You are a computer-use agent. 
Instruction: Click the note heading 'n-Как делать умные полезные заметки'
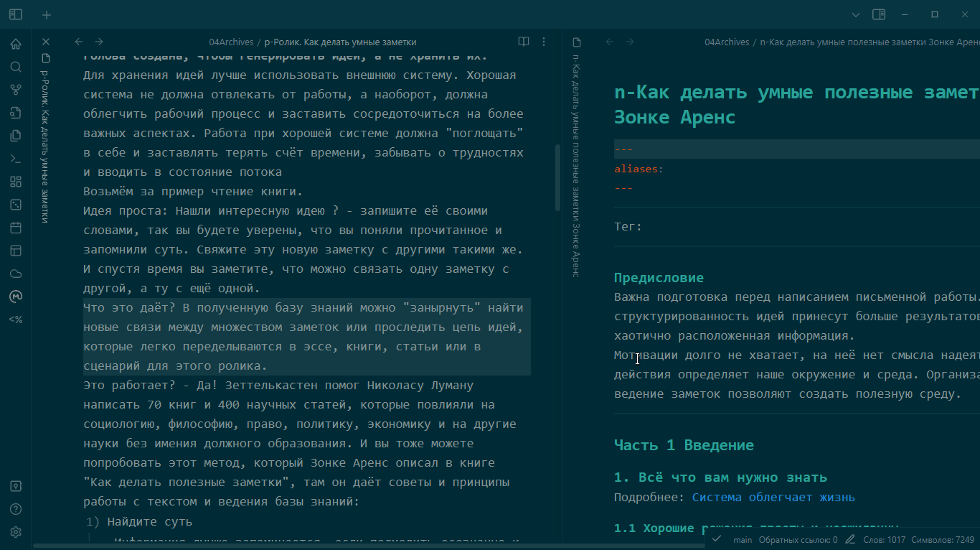pos(797,105)
